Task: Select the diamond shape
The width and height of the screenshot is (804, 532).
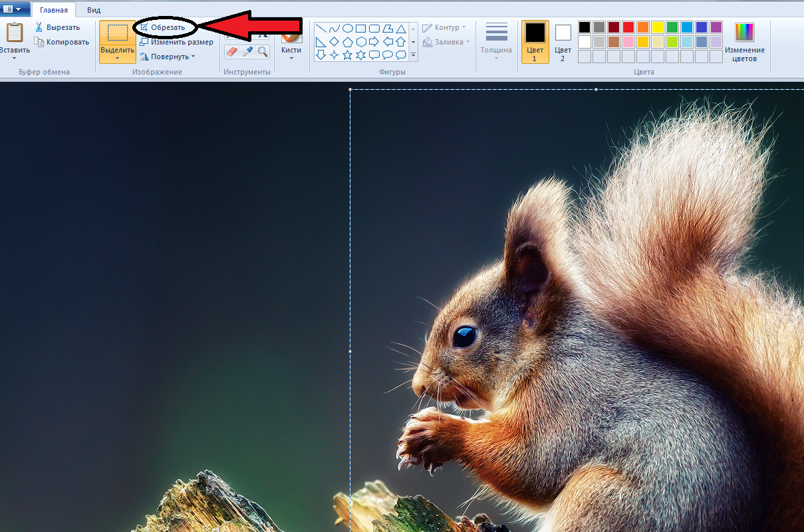Action: click(334, 42)
